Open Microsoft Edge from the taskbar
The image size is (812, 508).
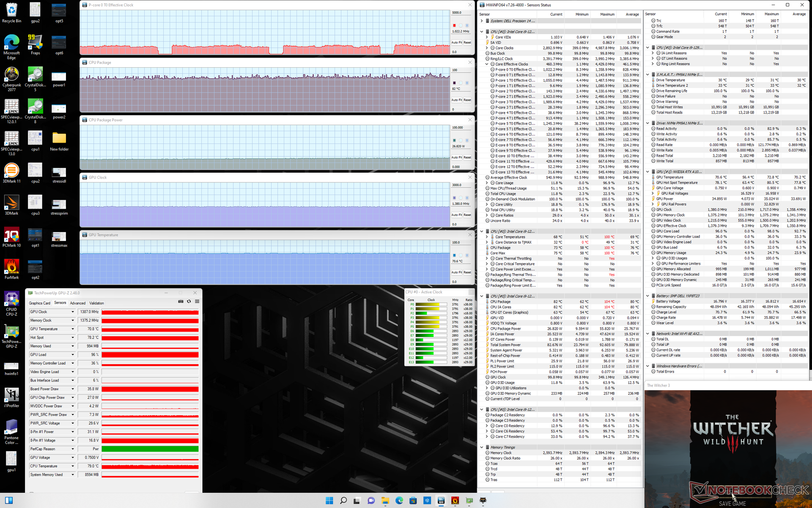tap(399, 500)
